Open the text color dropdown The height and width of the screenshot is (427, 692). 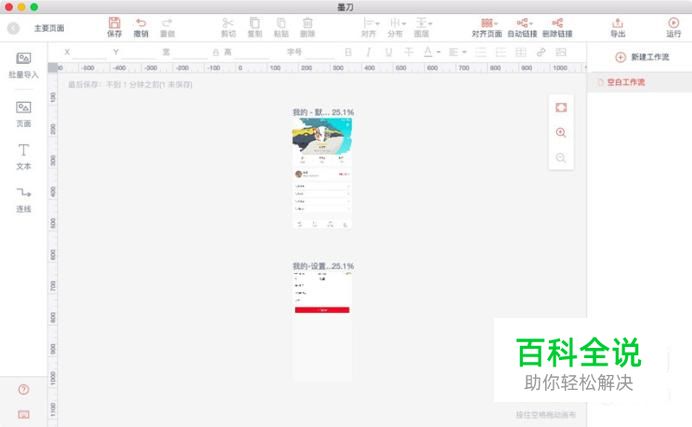point(432,52)
